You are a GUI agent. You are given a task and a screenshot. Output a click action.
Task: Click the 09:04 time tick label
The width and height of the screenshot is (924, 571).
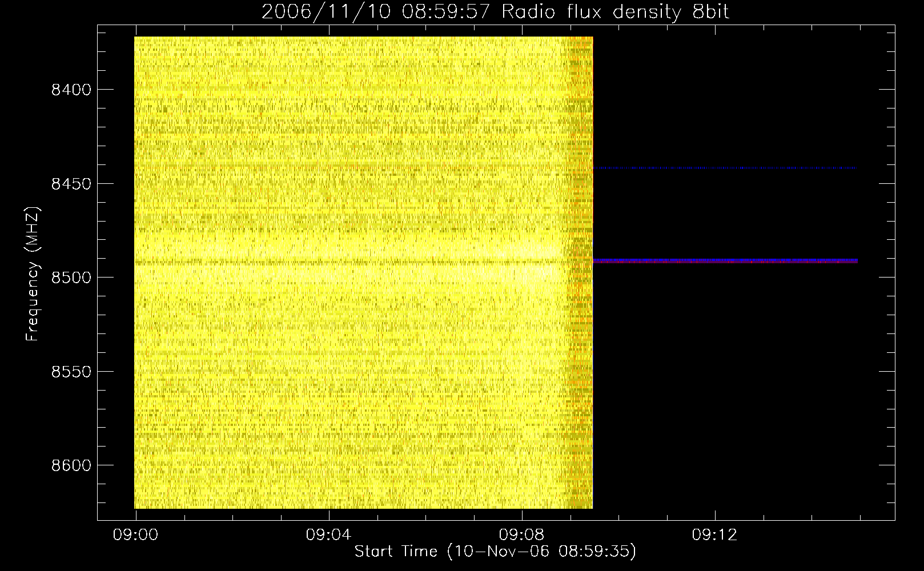(328, 535)
